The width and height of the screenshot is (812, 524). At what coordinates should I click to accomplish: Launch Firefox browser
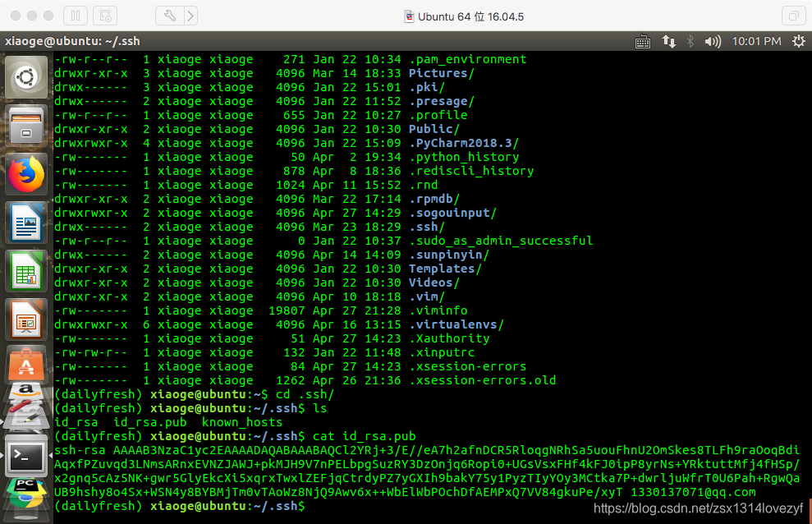(x=26, y=174)
